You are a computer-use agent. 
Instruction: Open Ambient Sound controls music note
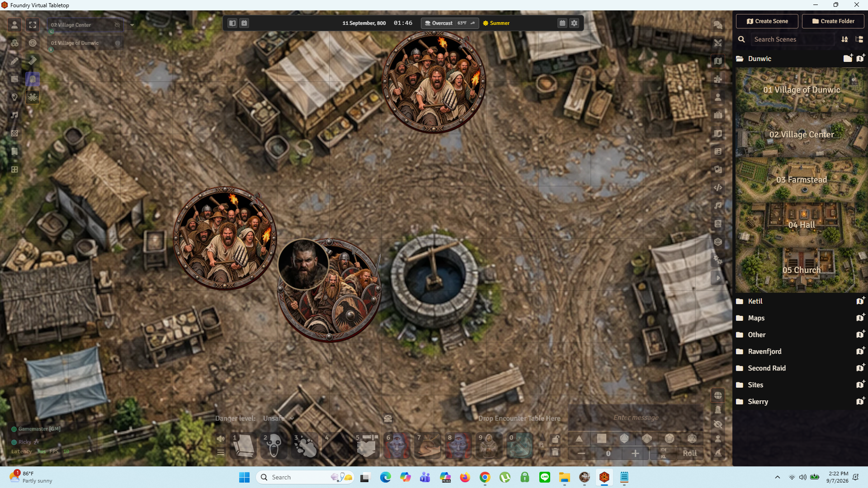point(14,115)
